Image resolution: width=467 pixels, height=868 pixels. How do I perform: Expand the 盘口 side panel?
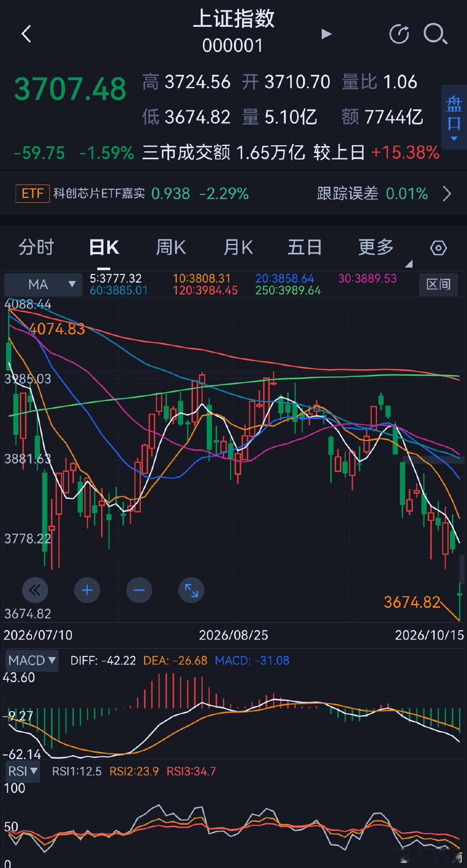pos(454,118)
